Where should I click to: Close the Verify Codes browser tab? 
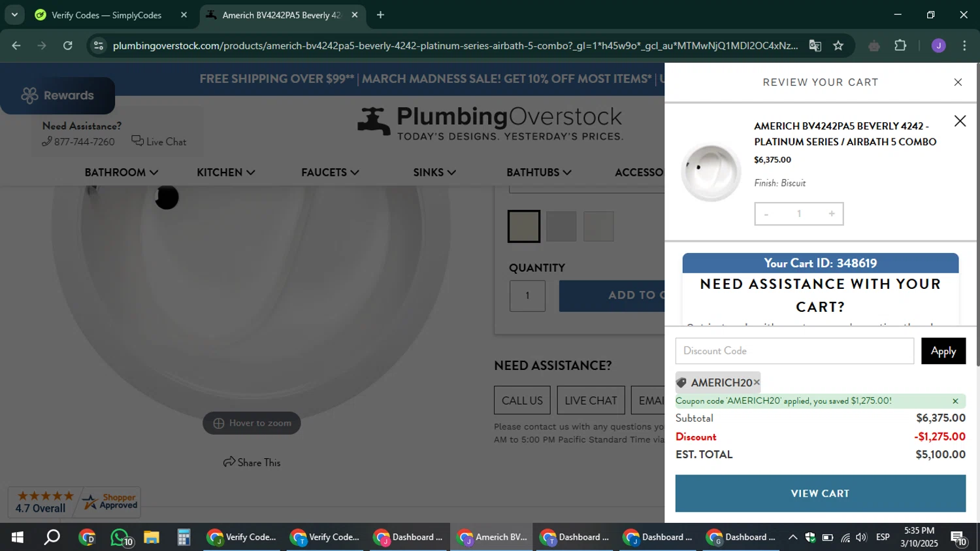pos(184,15)
